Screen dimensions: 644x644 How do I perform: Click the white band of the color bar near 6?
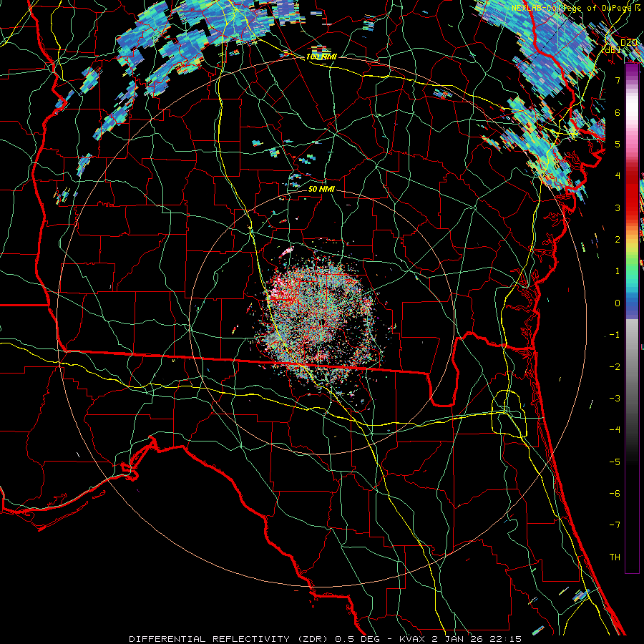click(632, 107)
